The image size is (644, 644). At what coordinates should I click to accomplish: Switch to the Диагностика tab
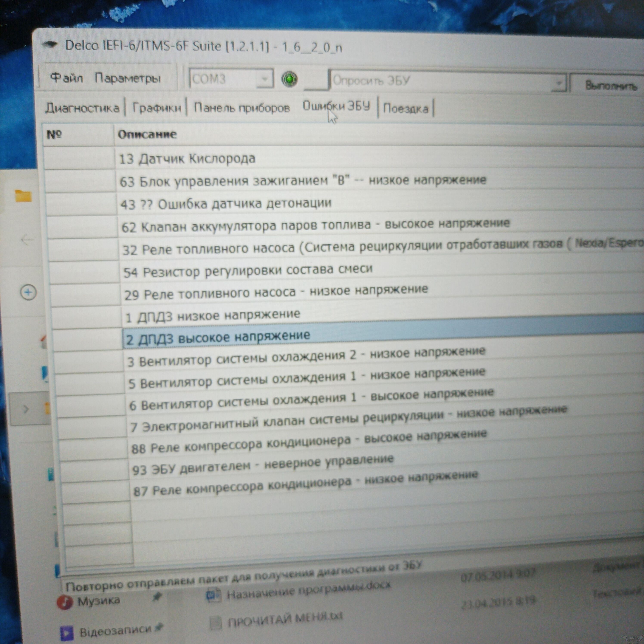(82, 108)
